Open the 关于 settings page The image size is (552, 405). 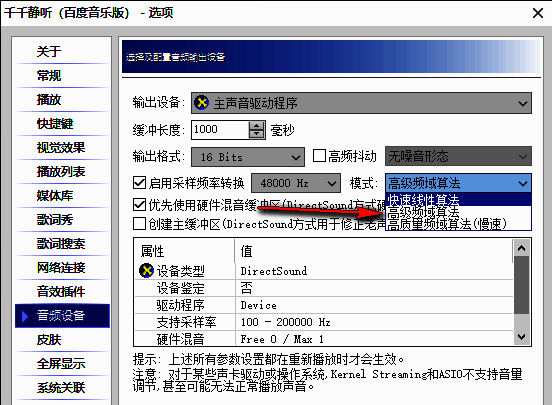click(49, 51)
